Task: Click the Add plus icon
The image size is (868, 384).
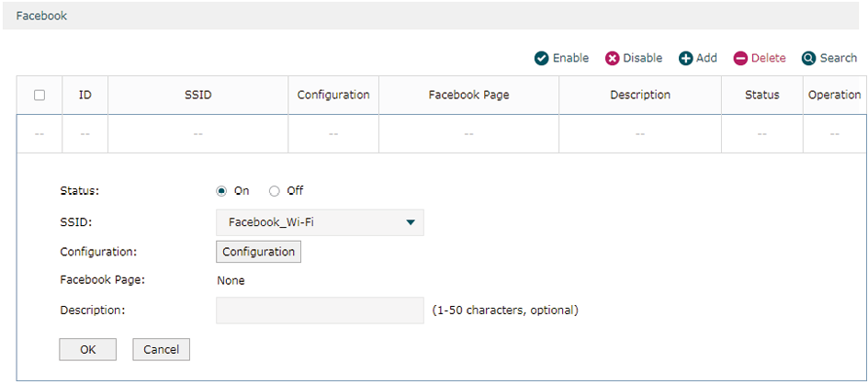Action: point(686,58)
